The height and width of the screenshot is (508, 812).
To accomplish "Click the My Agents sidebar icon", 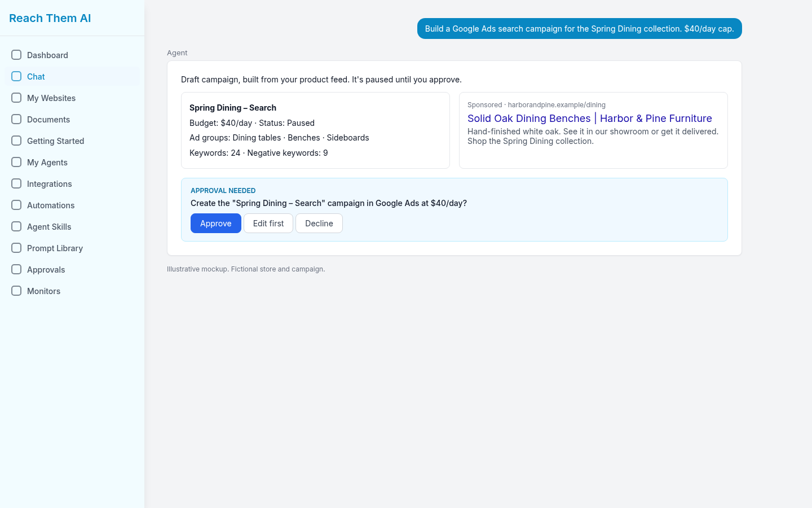I will pos(16,162).
